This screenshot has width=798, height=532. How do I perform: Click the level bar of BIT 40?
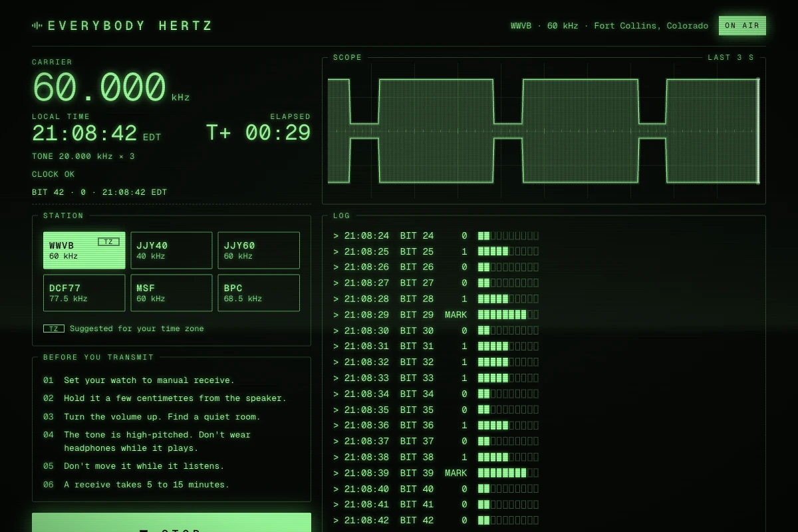pos(509,489)
